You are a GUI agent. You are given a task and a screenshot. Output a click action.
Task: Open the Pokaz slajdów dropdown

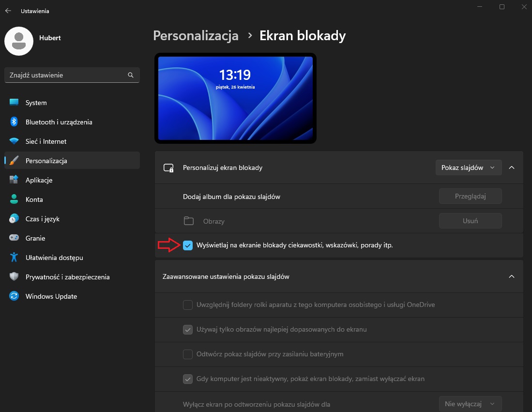point(468,168)
